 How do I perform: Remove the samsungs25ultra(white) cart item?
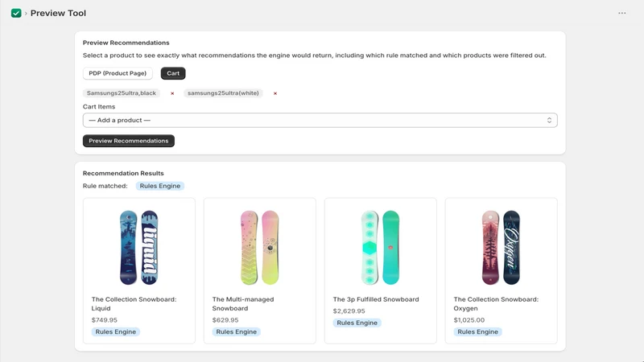click(x=275, y=93)
